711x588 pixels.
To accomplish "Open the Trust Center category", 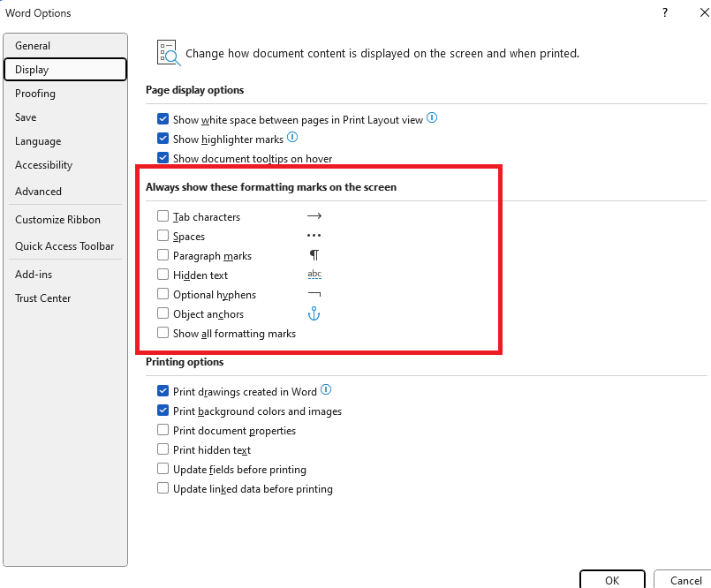I will coord(65,298).
